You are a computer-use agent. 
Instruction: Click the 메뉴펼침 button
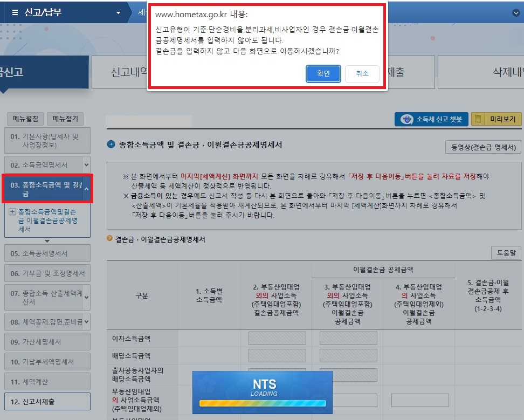point(25,119)
